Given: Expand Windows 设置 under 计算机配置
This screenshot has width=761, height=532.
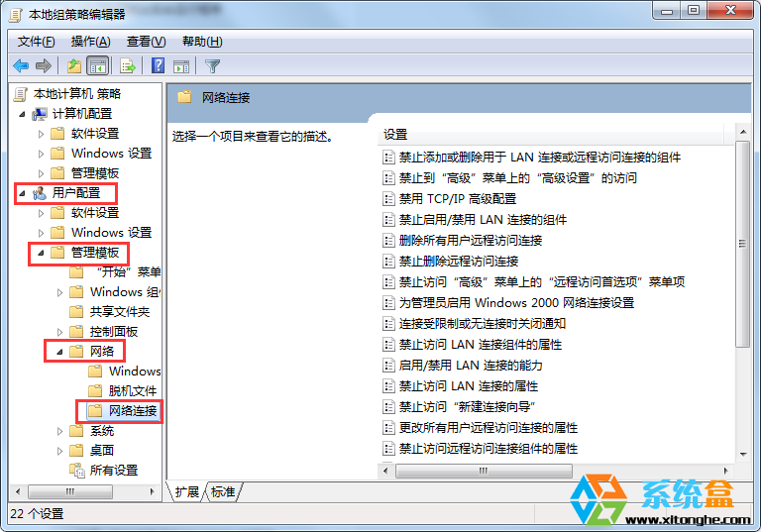Looking at the screenshot, I should 42,154.
